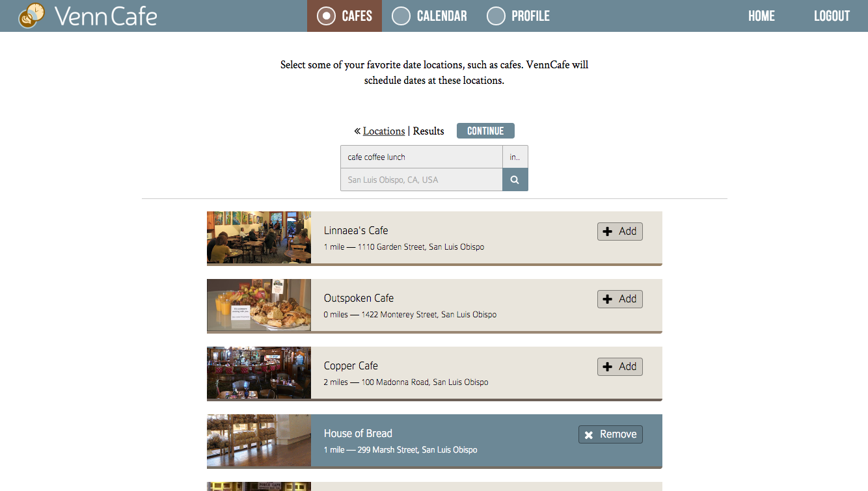The height and width of the screenshot is (491, 868).
Task: Open Home in the top navigation
Action: point(761,16)
